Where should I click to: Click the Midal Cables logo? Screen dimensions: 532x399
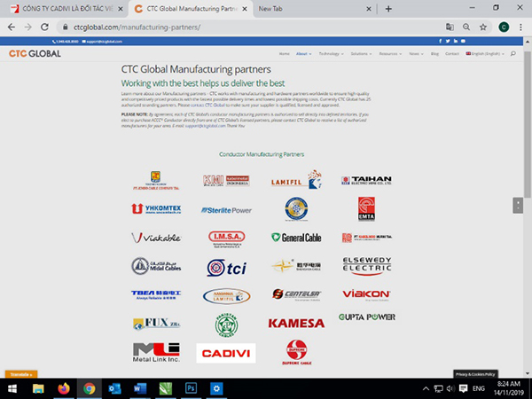tap(156, 266)
